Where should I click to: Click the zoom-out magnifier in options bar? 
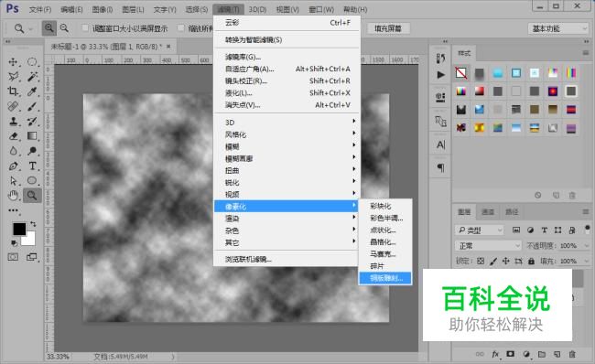(x=64, y=28)
